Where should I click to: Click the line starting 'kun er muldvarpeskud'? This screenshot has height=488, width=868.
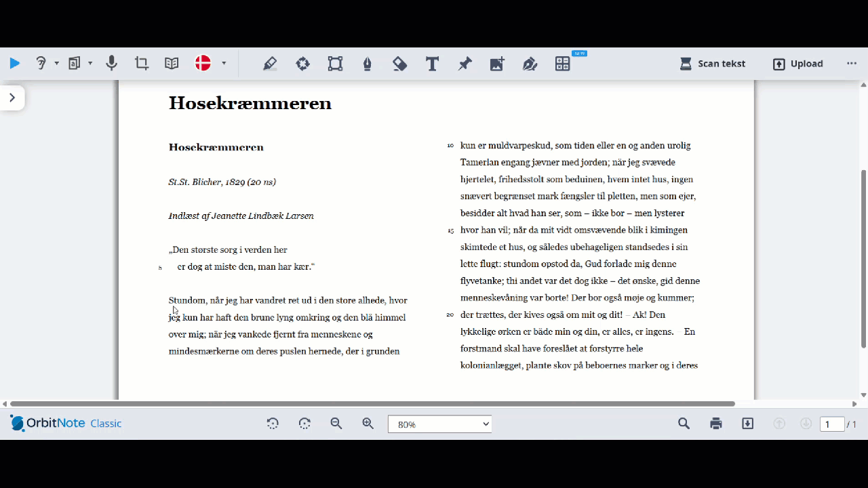[575, 145]
